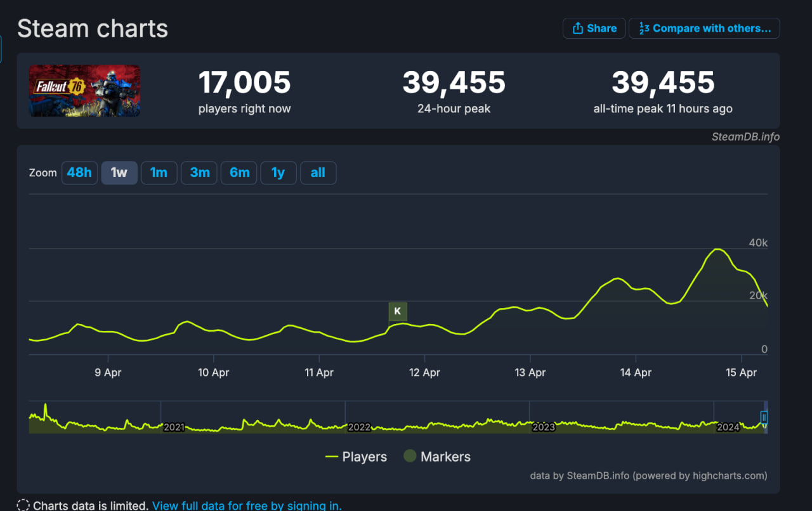Toggle the Markers series in legend
Screen dimensions: 812x511
437,456
